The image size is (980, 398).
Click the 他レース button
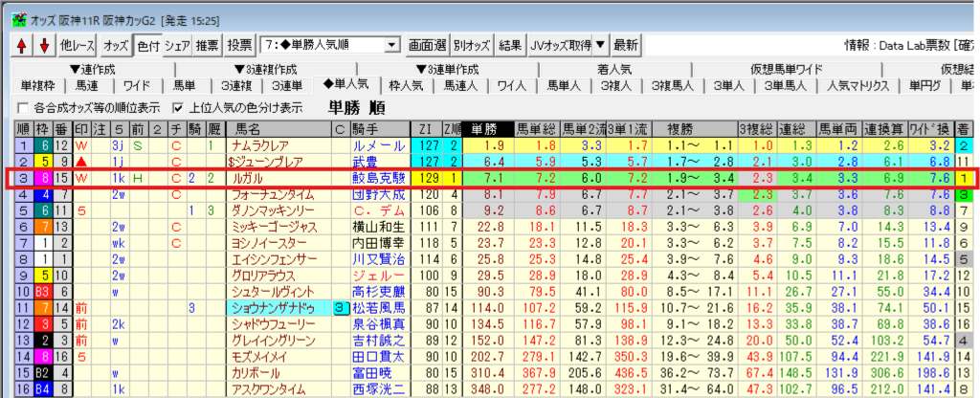[78, 45]
